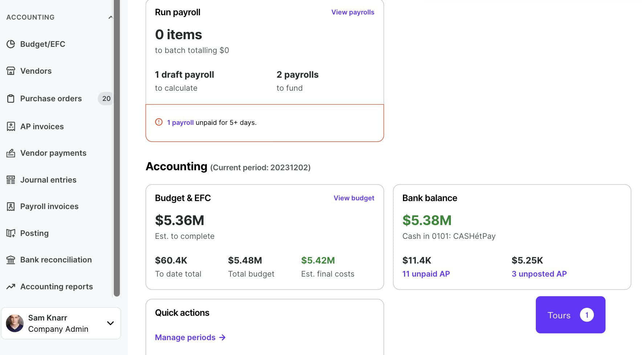Click the Vendors storefront icon

coord(11,71)
